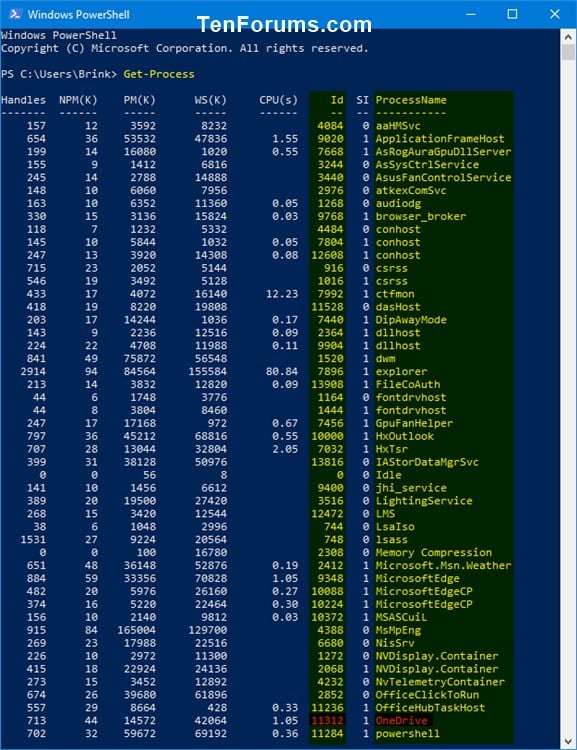Click the scrollbar up arrow
The image size is (577, 750).
pos(568,36)
